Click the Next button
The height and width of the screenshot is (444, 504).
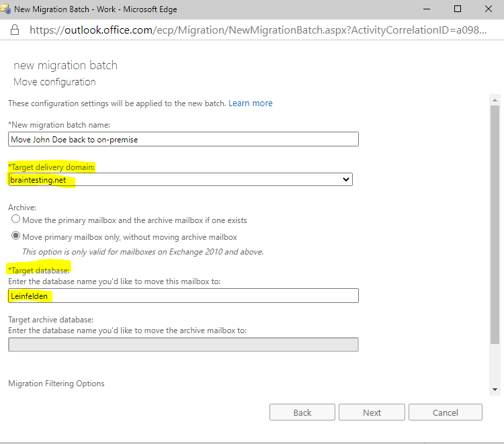coord(372,412)
